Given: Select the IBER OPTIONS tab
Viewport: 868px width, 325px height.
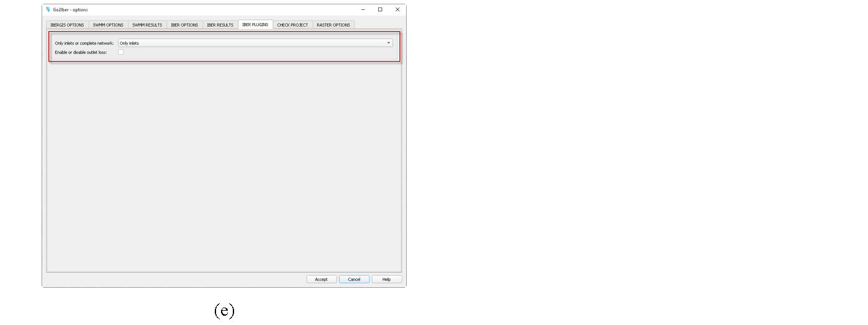Looking at the screenshot, I should pos(184,25).
